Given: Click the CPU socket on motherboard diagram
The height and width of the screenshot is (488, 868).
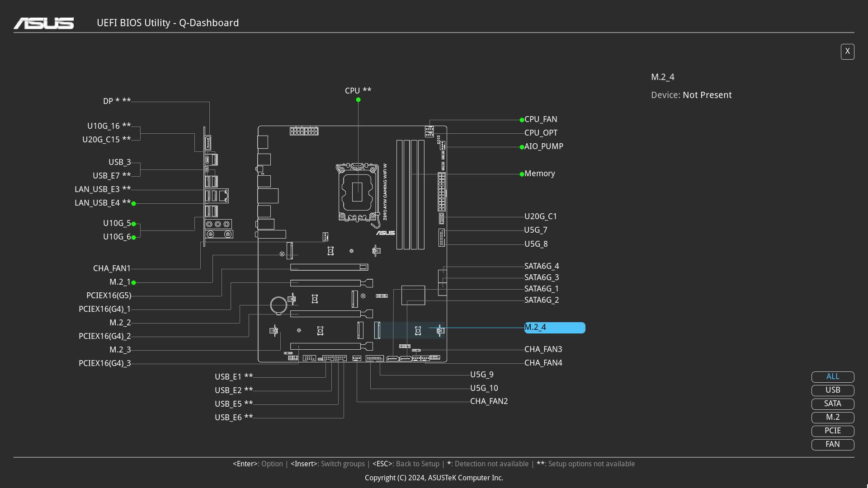Looking at the screenshot, I should (357, 192).
